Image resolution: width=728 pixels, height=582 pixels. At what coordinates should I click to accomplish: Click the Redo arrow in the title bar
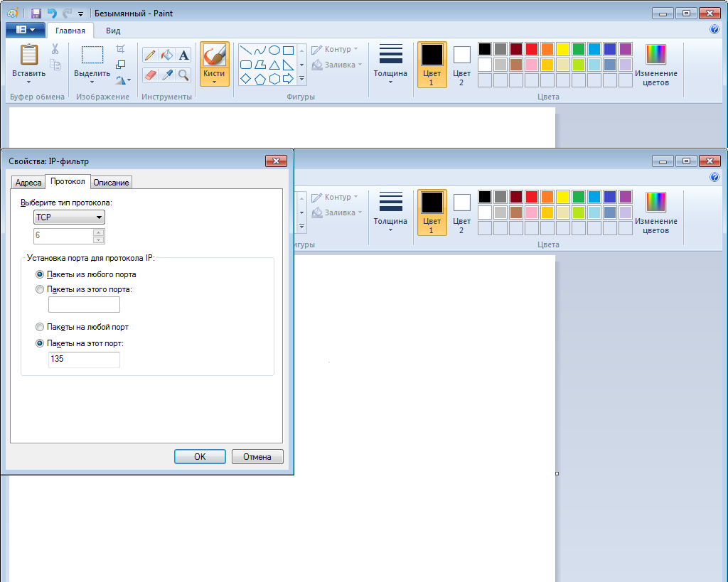pos(68,14)
